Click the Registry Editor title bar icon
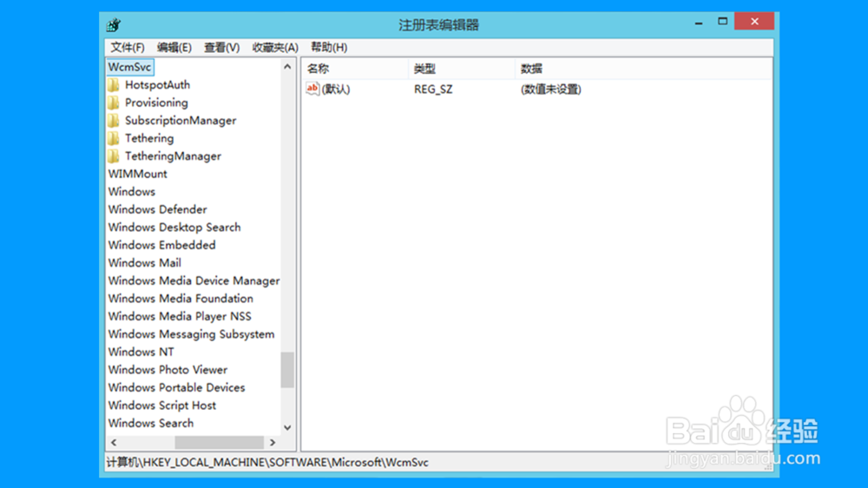 tap(114, 25)
